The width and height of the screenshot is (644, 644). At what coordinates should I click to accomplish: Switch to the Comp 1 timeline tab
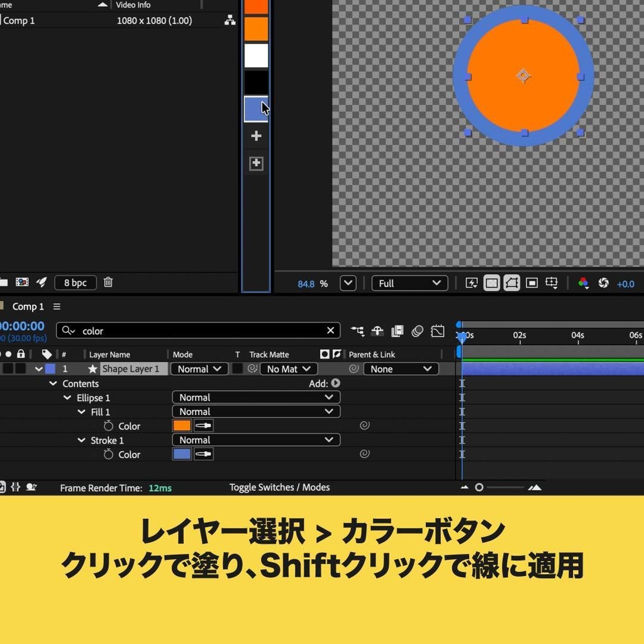tap(28, 306)
